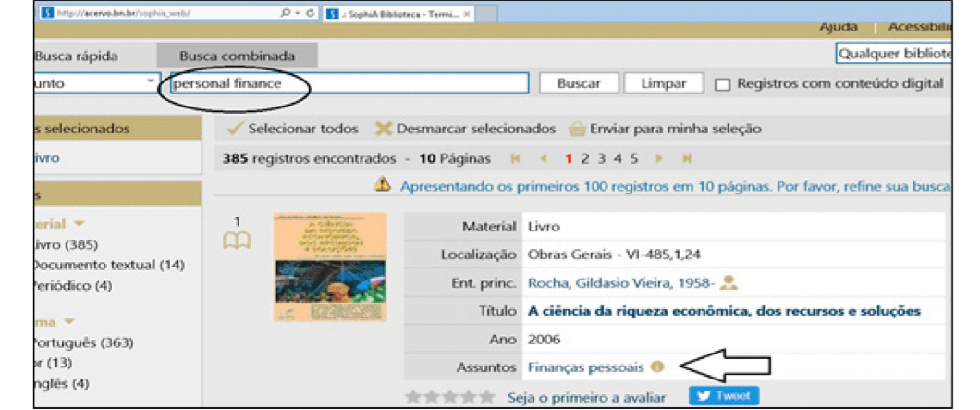This screenshot has width=980, height=410.
Task: Switch to the Busca combinada tab
Action: pyautogui.click(x=237, y=56)
